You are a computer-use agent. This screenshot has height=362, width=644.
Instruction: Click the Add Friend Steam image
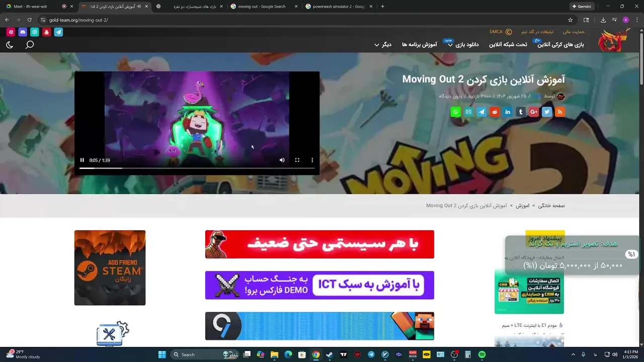point(110,267)
